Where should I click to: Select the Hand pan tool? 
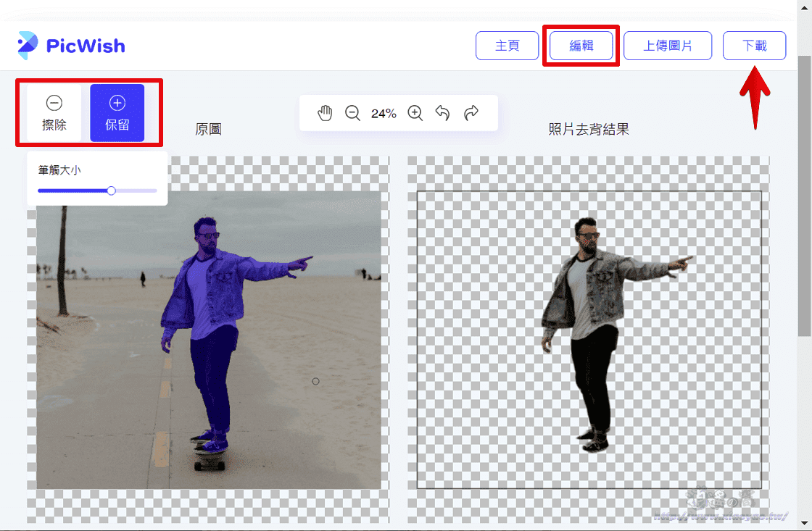pyautogui.click(x=325, y=112)
